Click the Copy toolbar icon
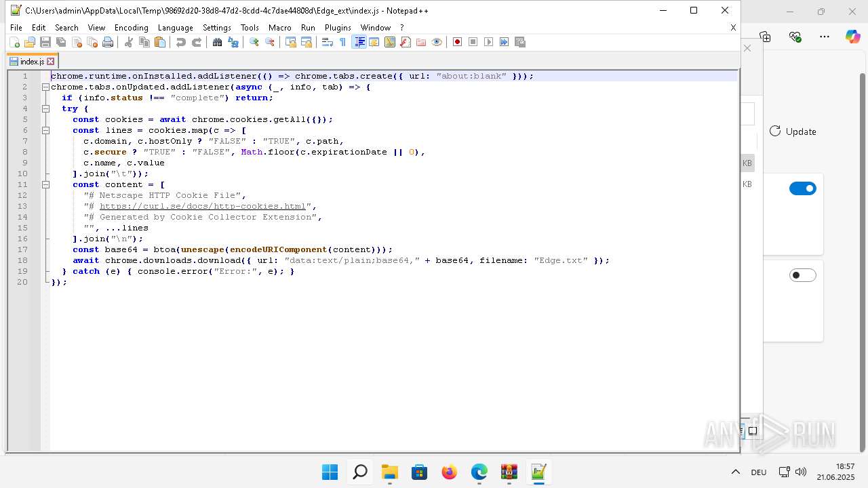This screenshot has height=488, width=868. (x=144, y=42)
